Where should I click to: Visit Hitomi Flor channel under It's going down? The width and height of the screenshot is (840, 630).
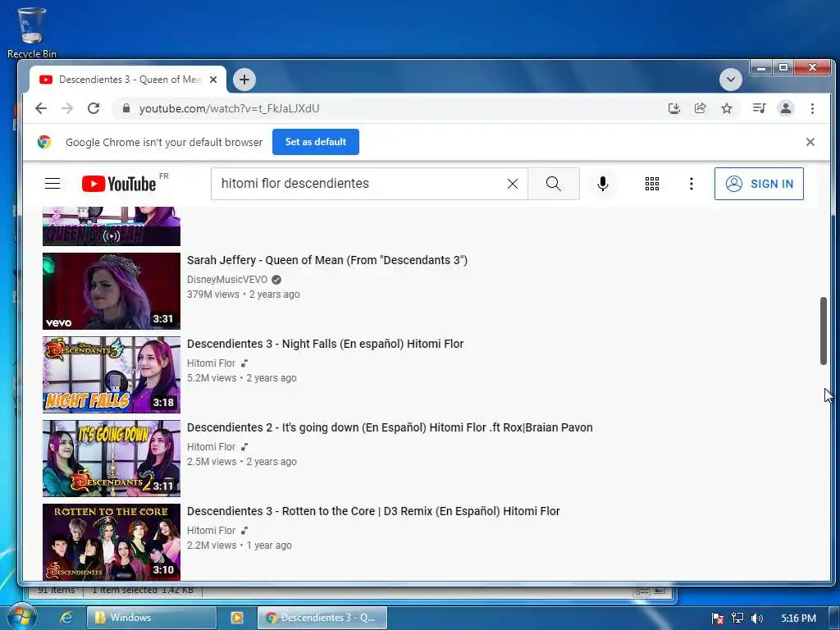click(x=211, y=447)
